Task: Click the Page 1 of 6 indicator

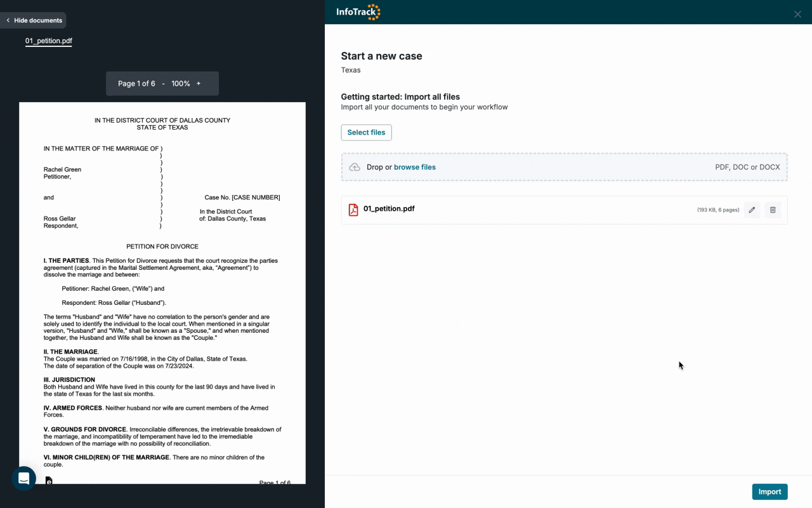Action: [137, 83]
